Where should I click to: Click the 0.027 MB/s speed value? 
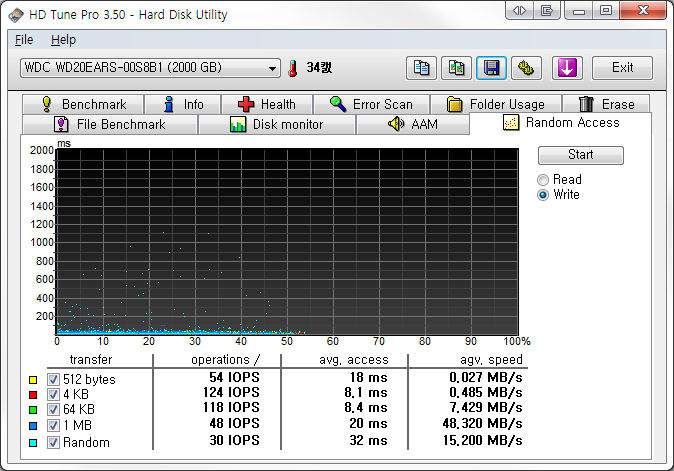click(486, 377)
